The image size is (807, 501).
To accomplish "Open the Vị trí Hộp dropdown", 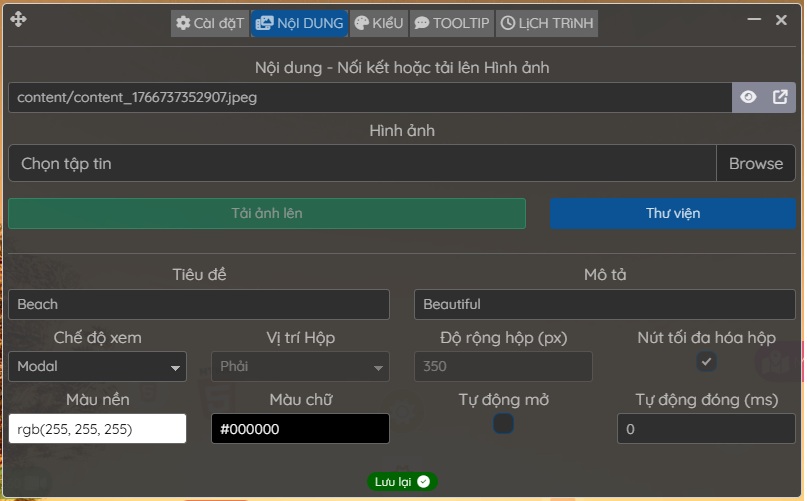I will click(x=300, y=367).
